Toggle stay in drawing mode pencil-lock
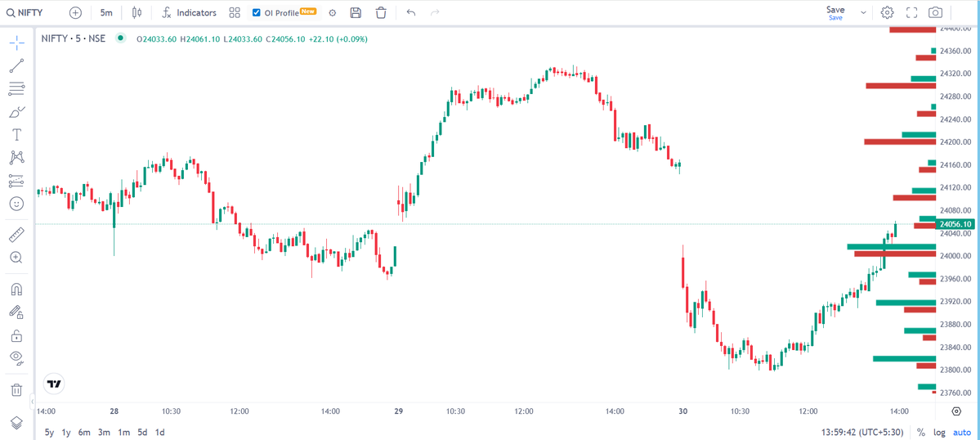 (16, 312)
